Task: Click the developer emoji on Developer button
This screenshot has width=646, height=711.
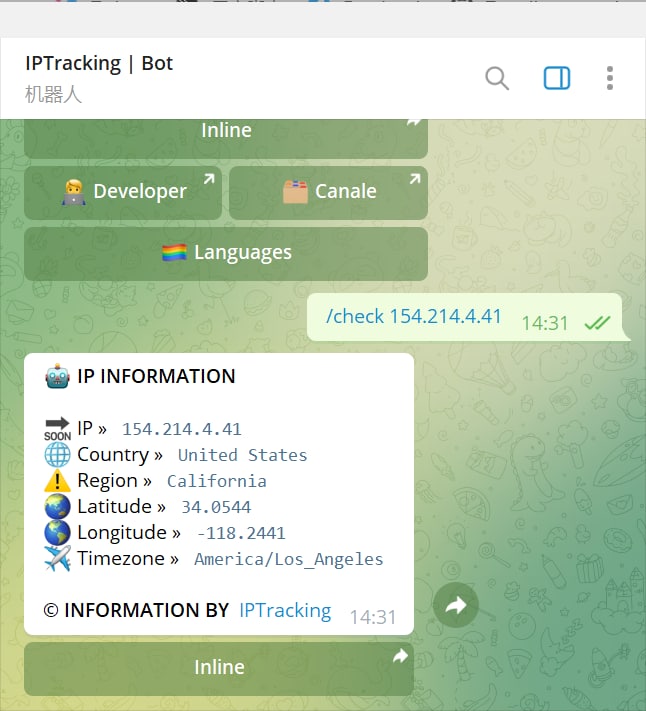Action: (74, 192)
